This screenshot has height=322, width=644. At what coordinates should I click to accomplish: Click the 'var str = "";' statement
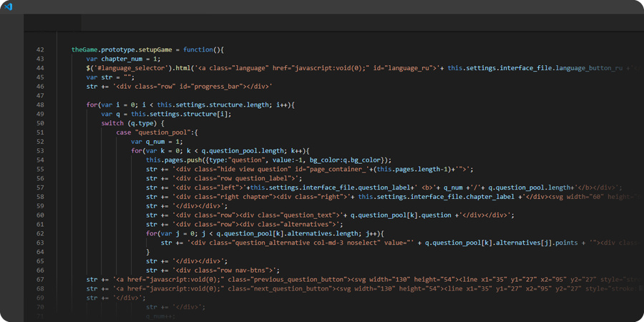(110, 77)
